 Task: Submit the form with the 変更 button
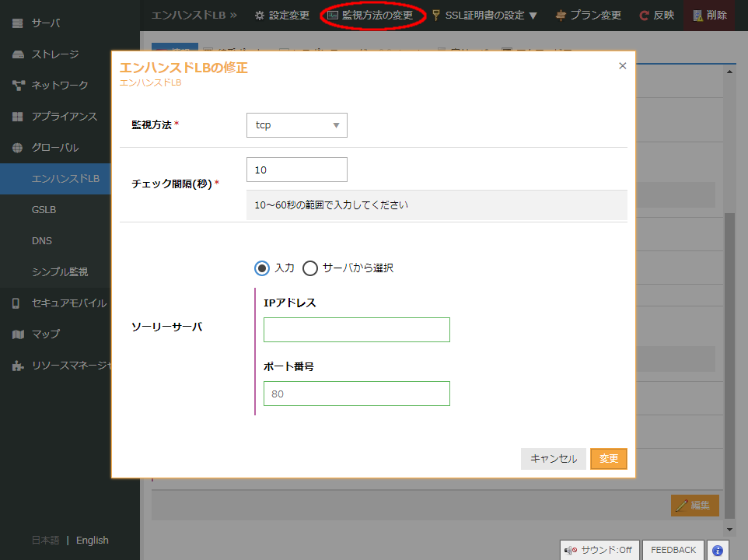(609, 459)
